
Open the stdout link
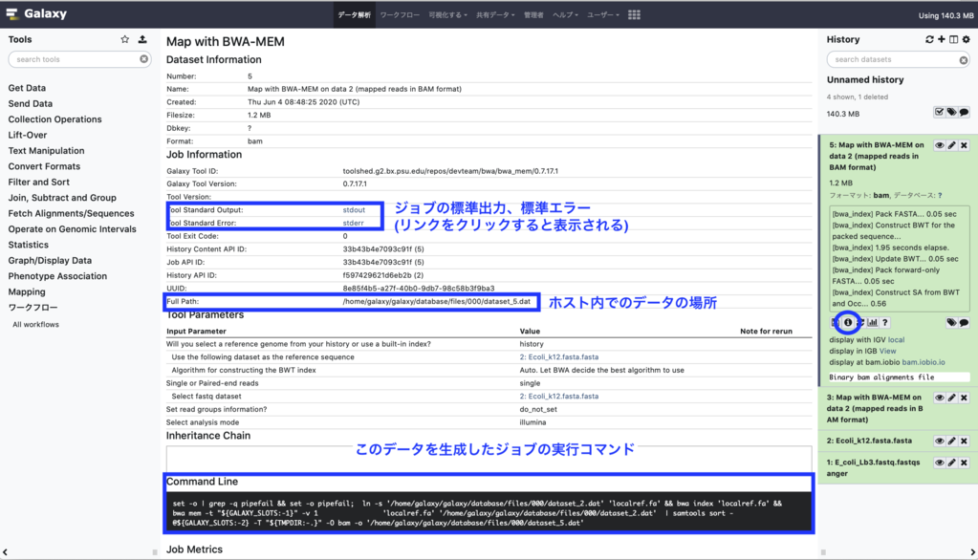coord(354,209)
